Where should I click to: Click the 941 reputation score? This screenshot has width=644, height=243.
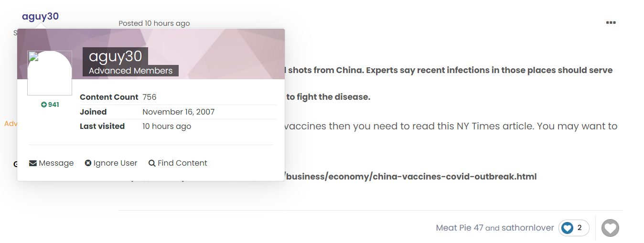(x=54, y=105)
